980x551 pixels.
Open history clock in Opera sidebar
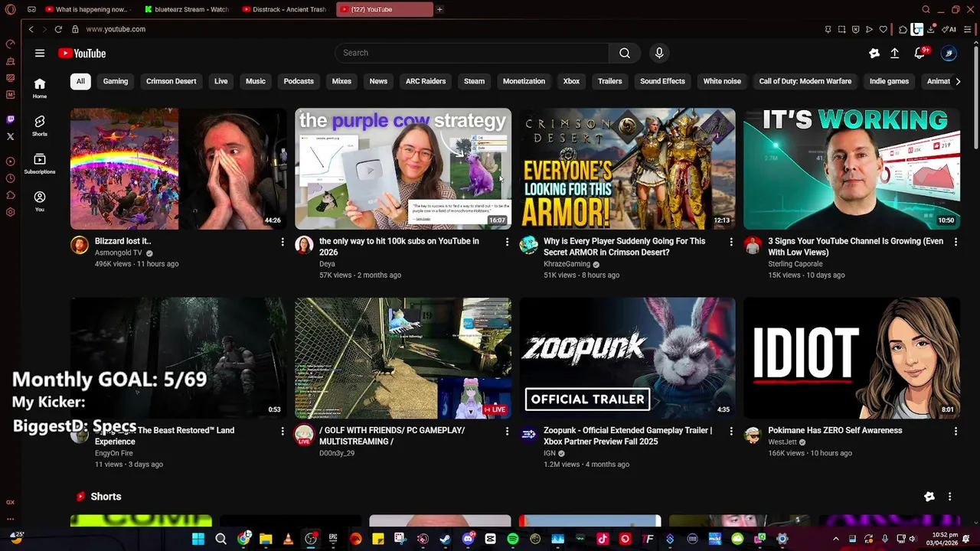tap(10, 178)
